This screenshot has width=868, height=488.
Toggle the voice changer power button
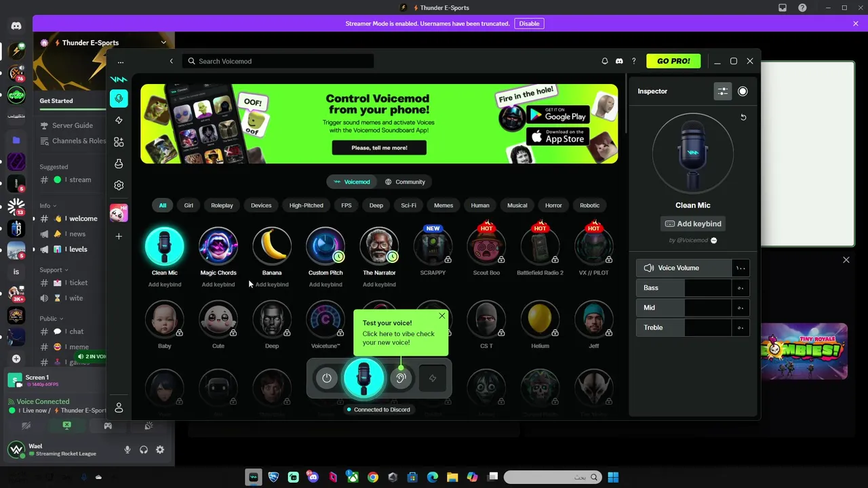tap(327, 378)
